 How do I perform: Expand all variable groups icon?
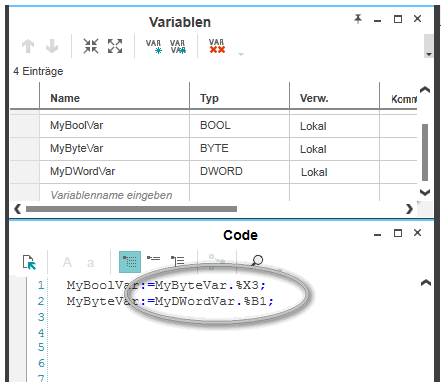pos(115,46)
